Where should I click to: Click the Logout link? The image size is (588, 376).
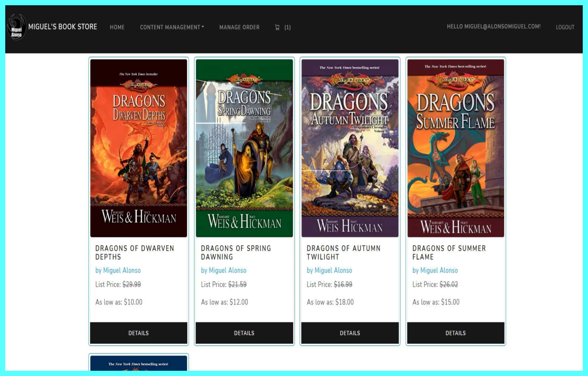tap(565, 27)
